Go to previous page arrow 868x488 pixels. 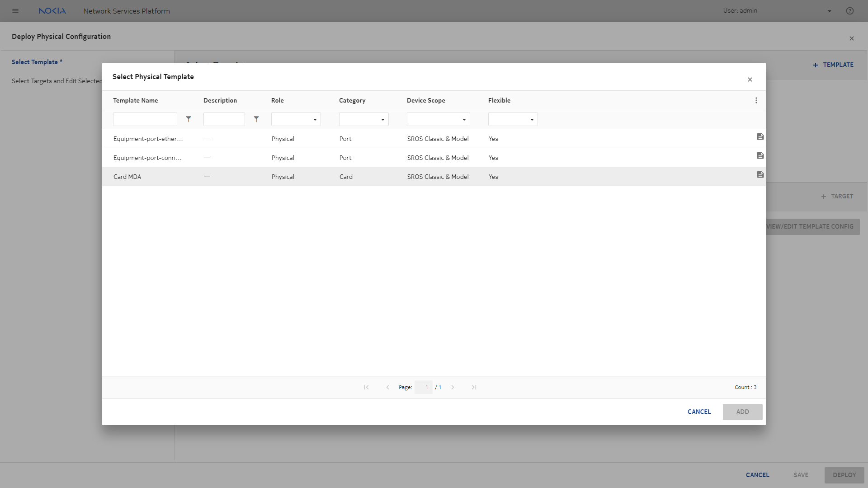[387, 387]
